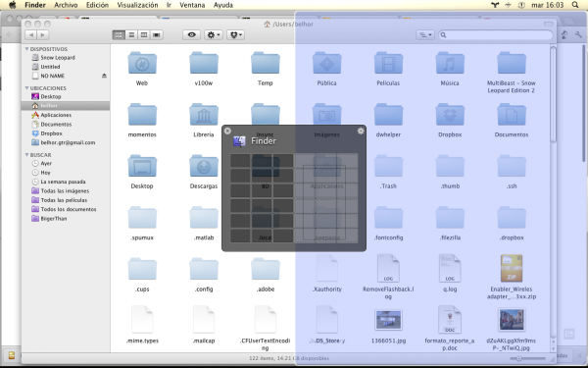
Task: Open the Action gear dropdown menu
Action: pos(214,35)
